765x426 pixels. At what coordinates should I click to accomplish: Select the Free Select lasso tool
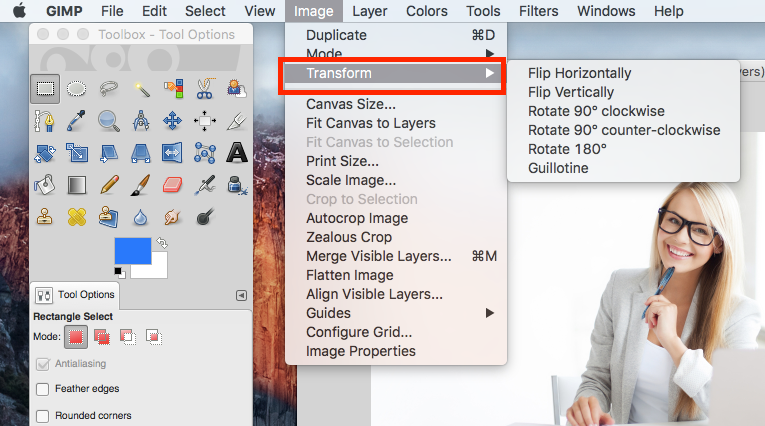(109, 89)
